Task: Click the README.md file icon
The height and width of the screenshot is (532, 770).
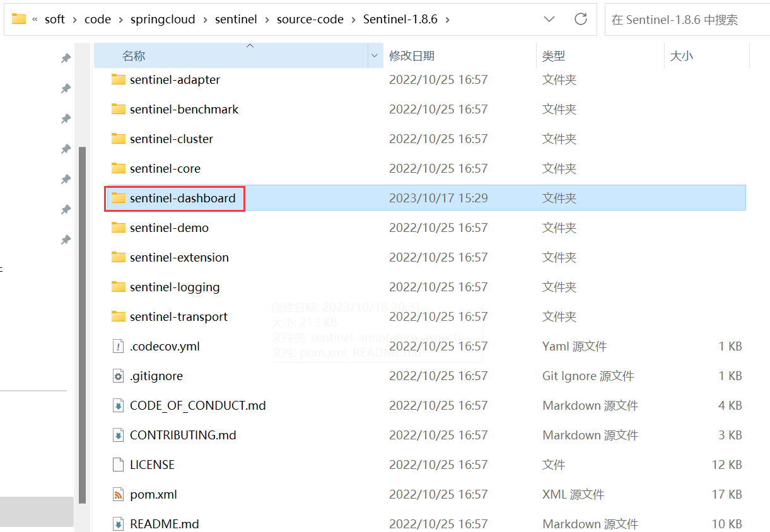Action: pyautogui.click(x=118, y=524)
